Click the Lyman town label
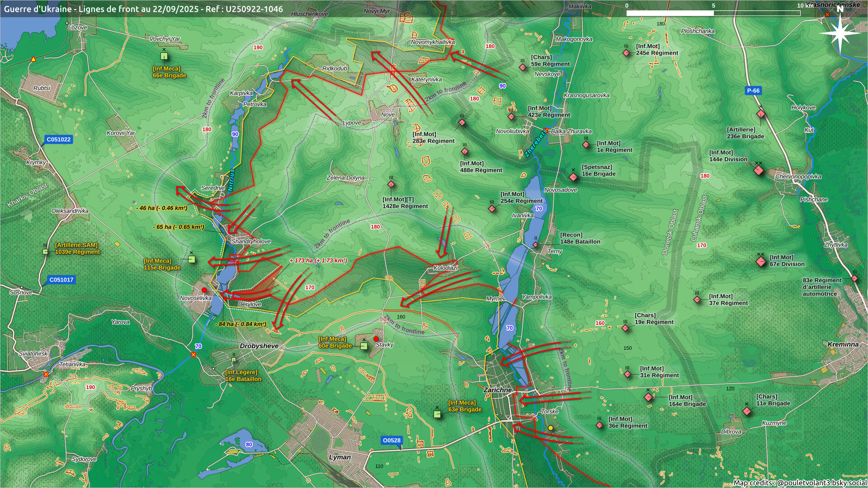Viewport: 868px width, 488px height. [340, 457]
